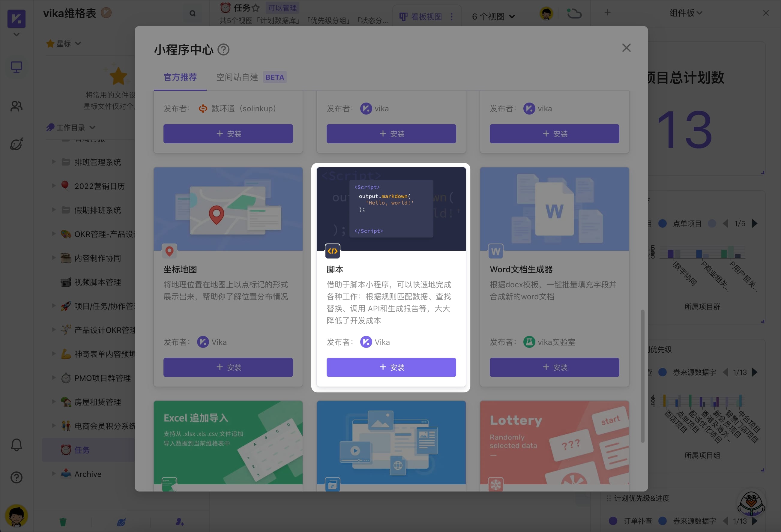Click the 脚本 code editor icon
The width and height of the screenshot is (781, 532).
(x=332, y=251)
